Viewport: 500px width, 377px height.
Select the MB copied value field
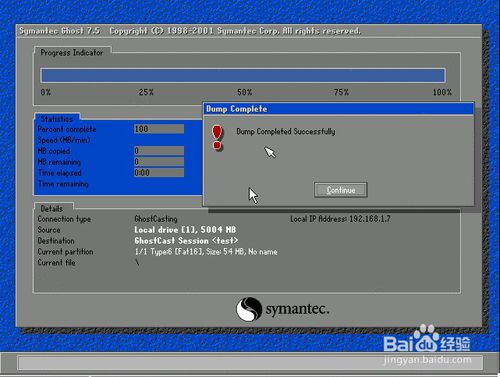pos(159,151)
